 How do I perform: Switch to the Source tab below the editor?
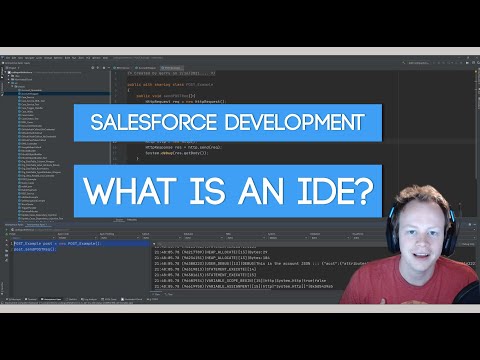(x=119, y=220)
